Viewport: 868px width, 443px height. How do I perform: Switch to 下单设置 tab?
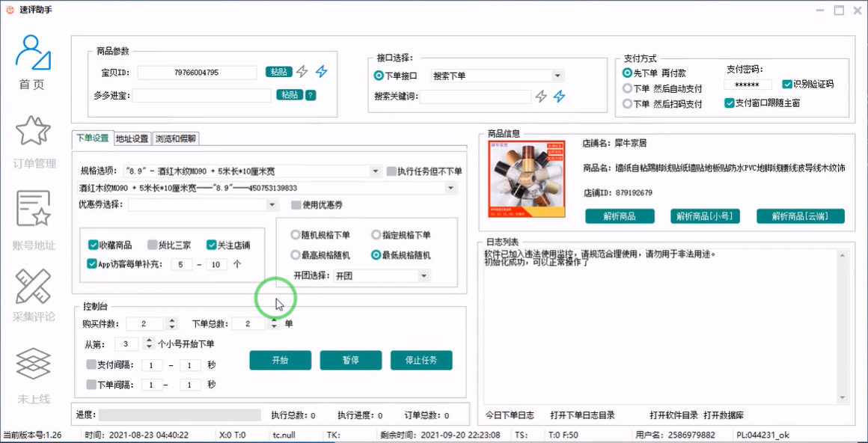(x=93, y=138)
